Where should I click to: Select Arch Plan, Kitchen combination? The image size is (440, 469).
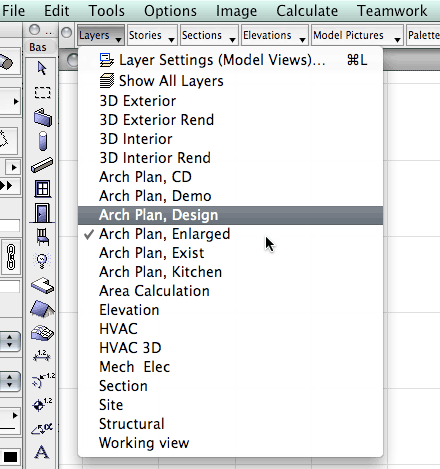(x=230, y=272)
